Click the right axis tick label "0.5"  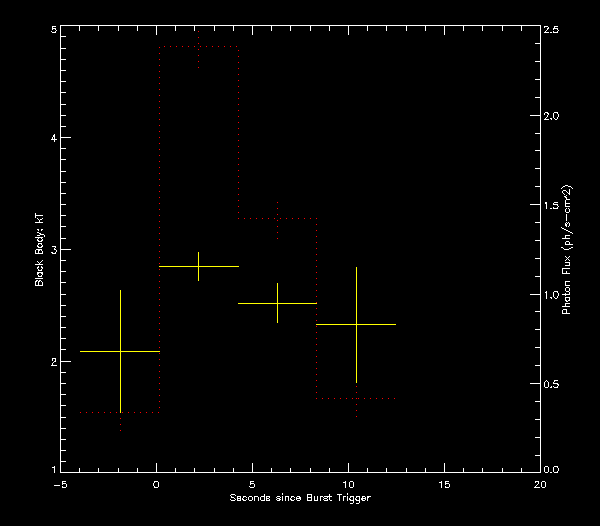(551, 384)
